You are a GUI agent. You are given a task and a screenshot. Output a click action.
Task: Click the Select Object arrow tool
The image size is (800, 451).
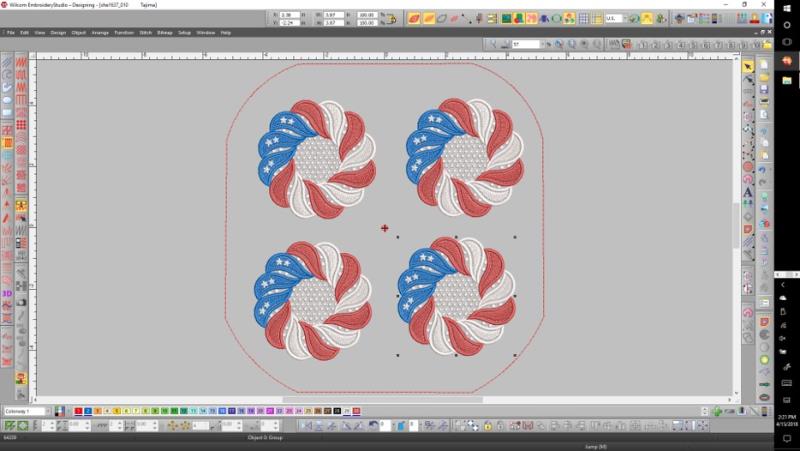tap(748, 67)
